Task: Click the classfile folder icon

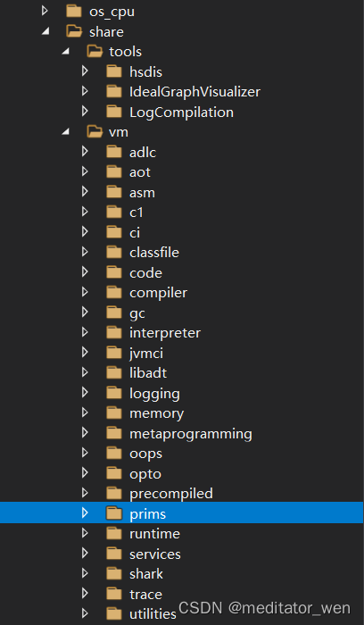Action: [x=114, y=253]
